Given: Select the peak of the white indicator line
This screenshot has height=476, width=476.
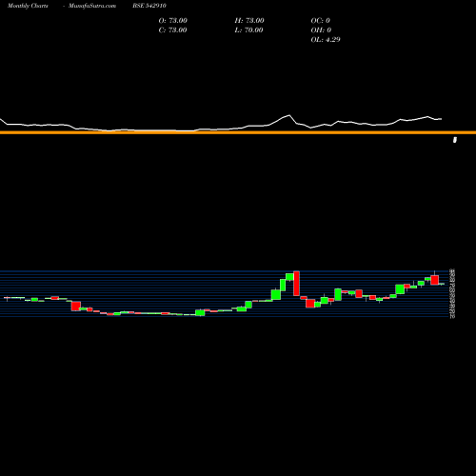Looking at the screenshot, I should coord(289,115).
